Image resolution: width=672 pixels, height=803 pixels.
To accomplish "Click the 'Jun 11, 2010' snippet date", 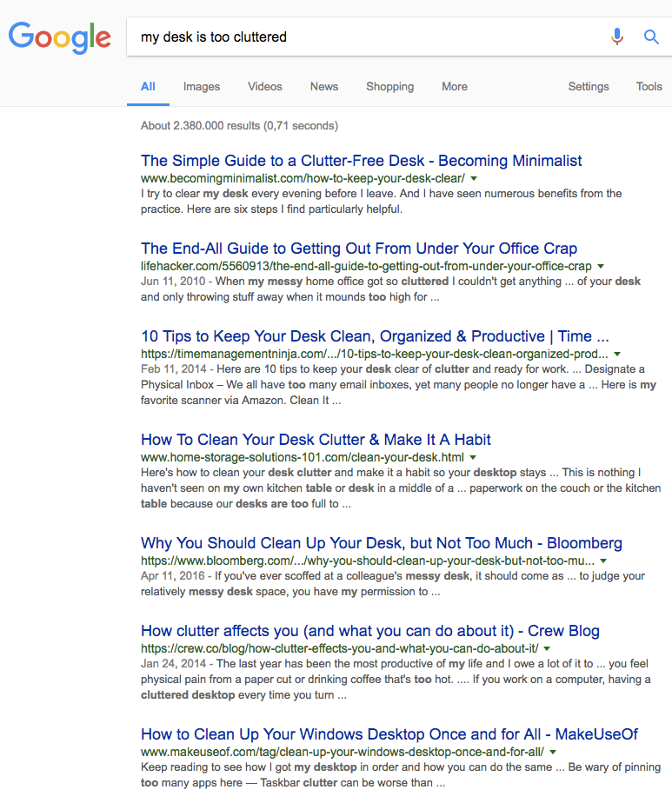I will pos(173,282).
